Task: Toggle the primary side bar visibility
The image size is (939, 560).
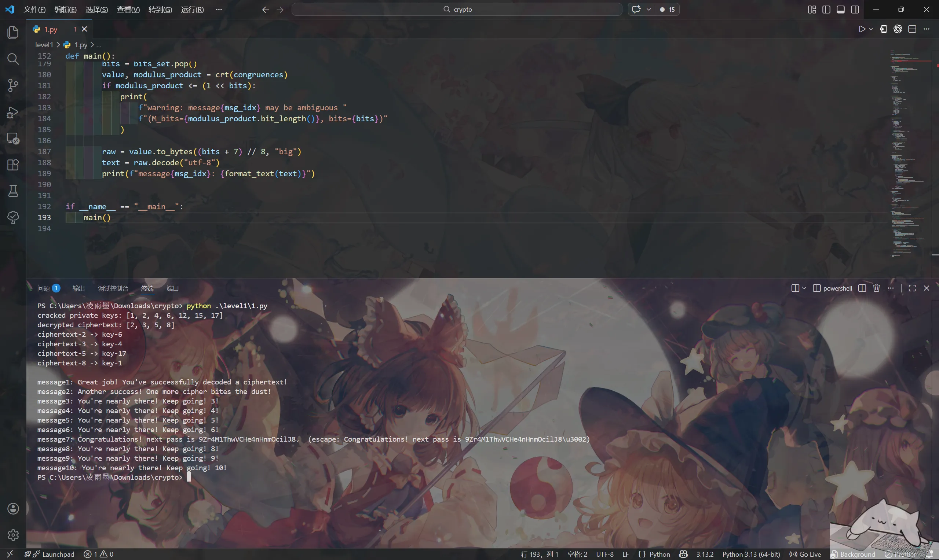Action: pyautogui.click(x=826, y=10)
